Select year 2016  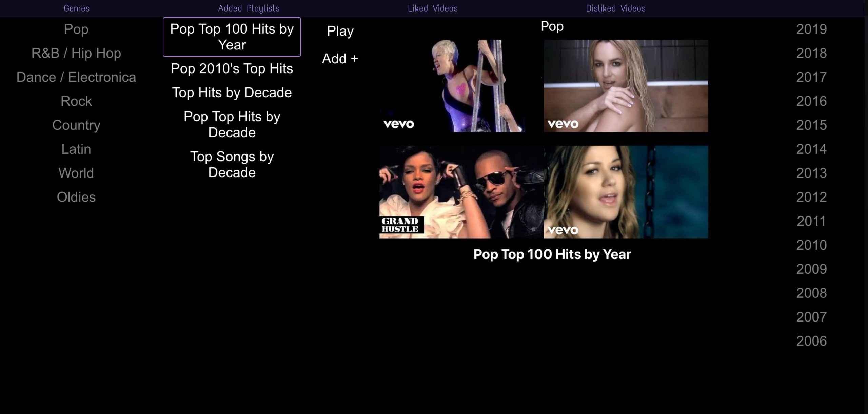tap(811, 101)
